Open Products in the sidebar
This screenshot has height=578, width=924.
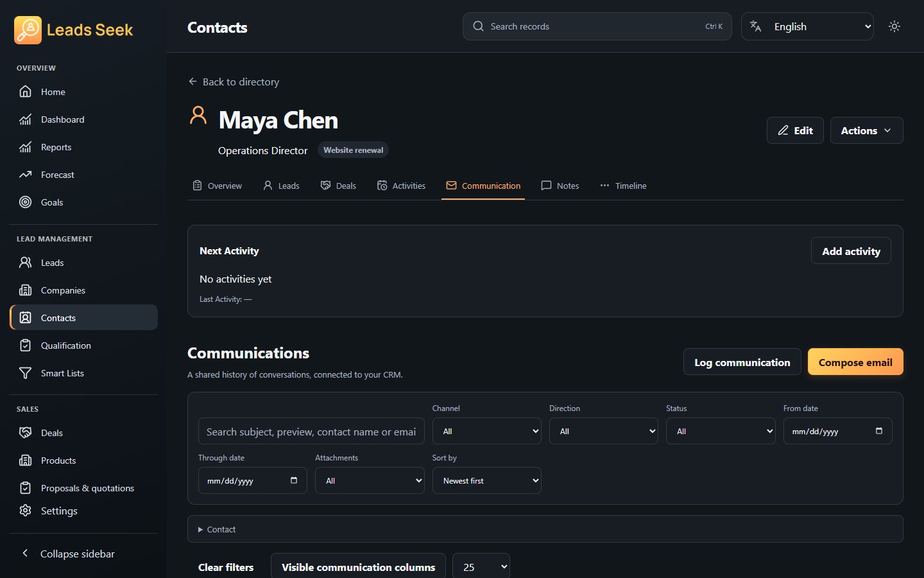[x=83, y=460]
